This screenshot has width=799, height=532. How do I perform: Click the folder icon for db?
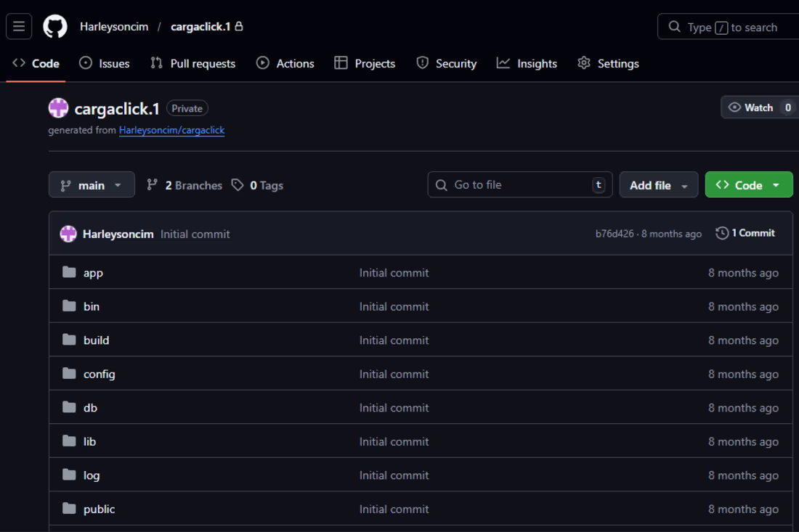tap(69, 407)
